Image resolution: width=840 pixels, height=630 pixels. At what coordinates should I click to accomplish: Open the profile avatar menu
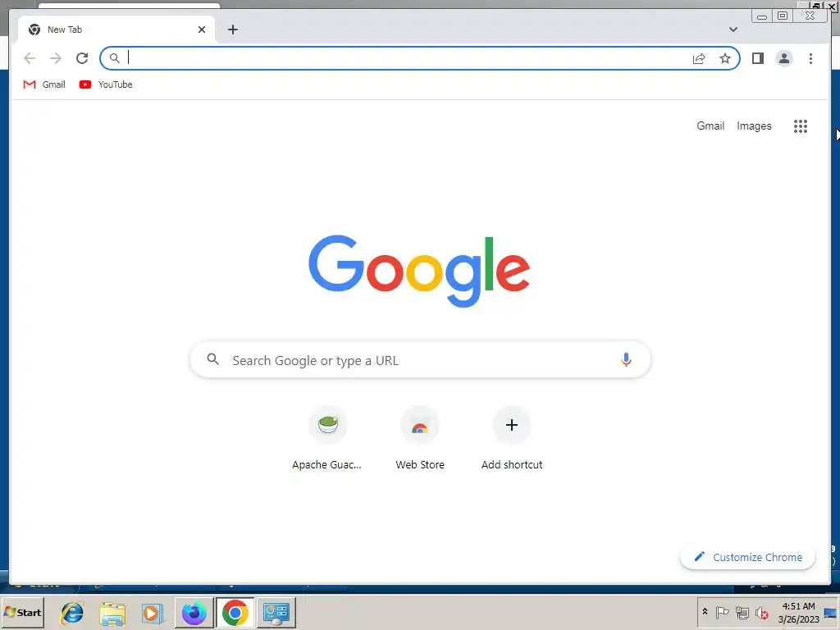783,58
